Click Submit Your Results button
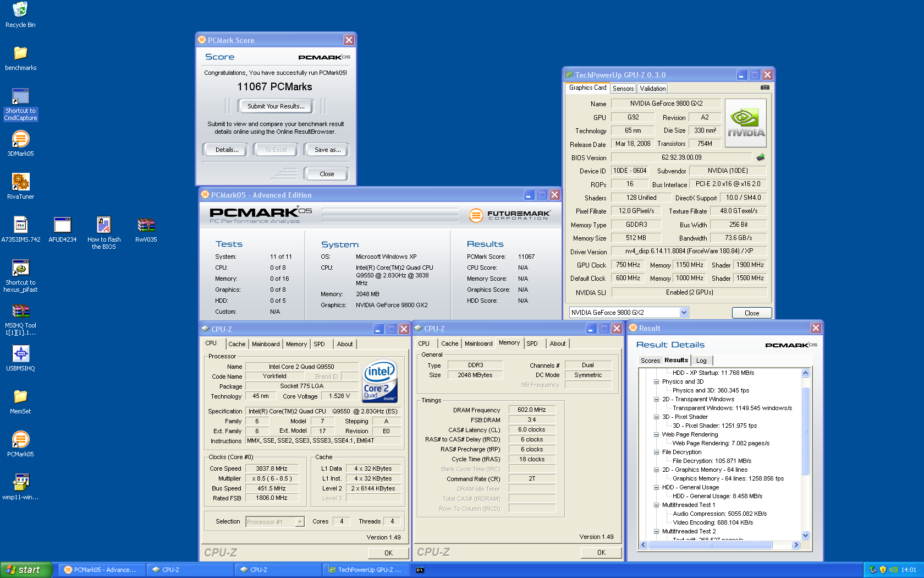The height and width of the screenshot is (578, 924). point(276,106)
